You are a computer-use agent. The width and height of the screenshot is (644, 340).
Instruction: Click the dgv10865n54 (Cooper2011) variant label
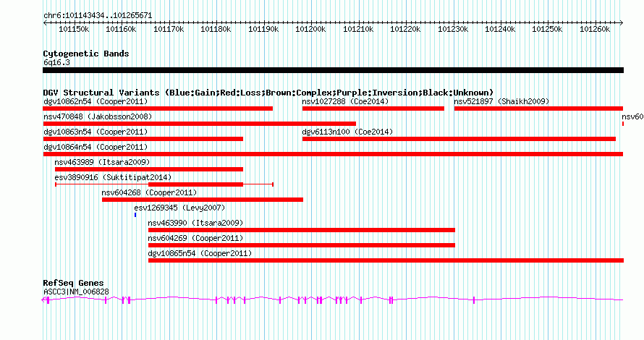click(200, 253)
